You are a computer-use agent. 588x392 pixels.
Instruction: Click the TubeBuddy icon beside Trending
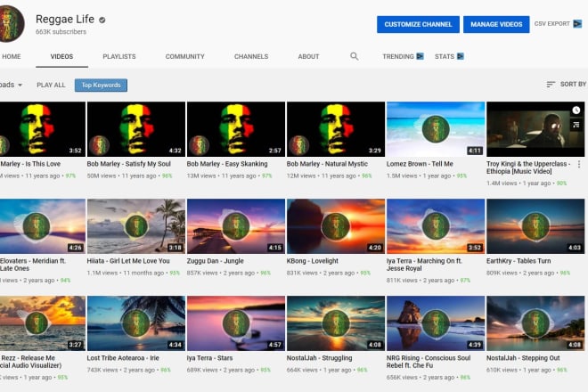(421, 57)
